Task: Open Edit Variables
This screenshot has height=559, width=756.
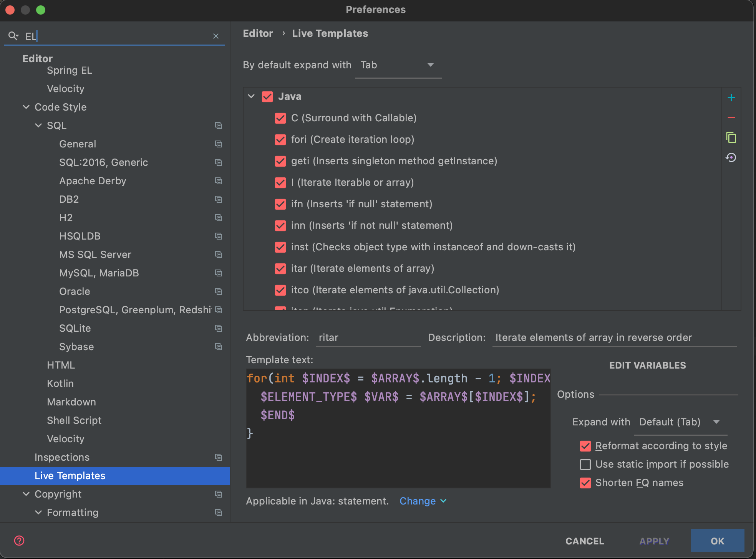Action: [x=647, y=365]
